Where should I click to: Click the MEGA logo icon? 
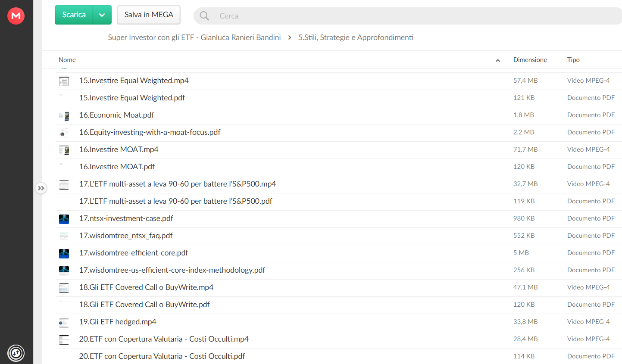click(x=16, y=16)
